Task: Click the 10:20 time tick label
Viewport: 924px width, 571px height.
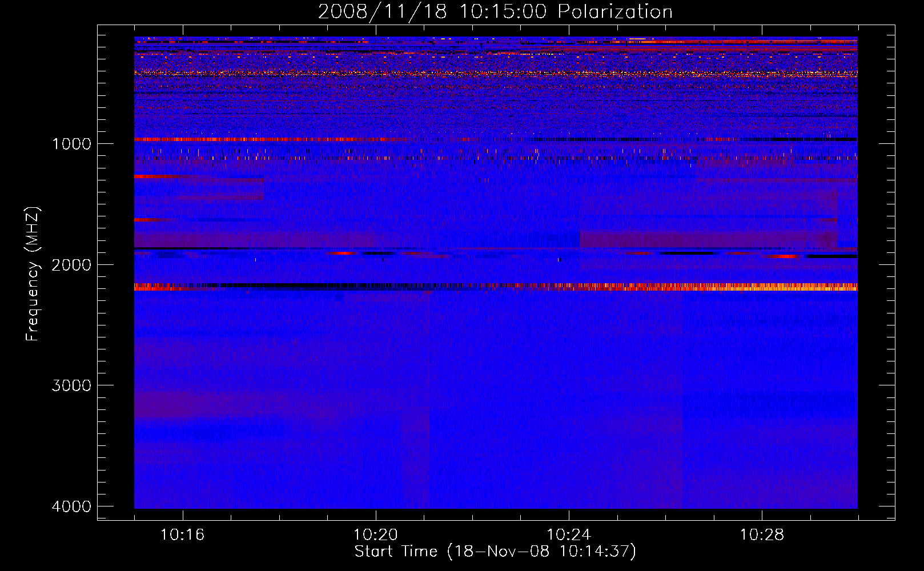Action: coord(376,535)
